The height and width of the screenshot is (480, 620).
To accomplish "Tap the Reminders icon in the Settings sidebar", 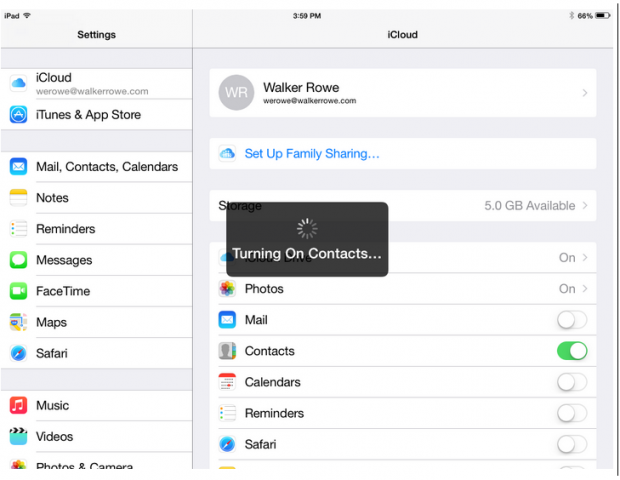I will (18, 229).
